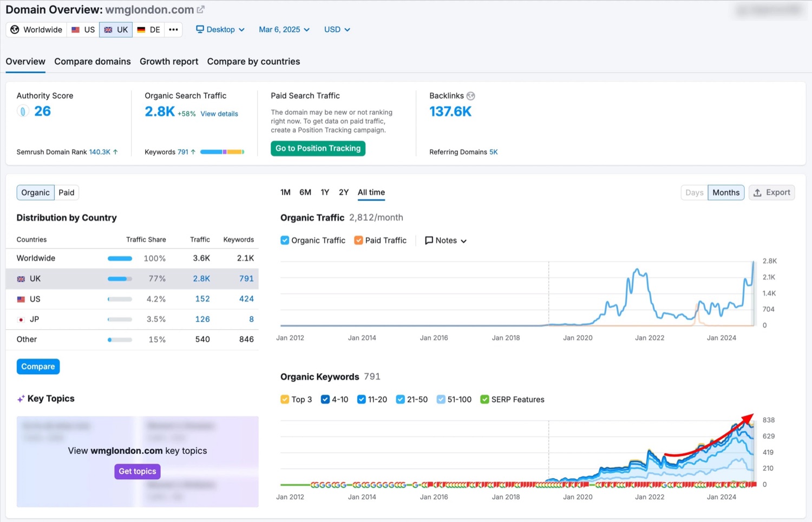Select the 1M time range
The height and width of the screenshot is (522, 812).
pos(285,192)
